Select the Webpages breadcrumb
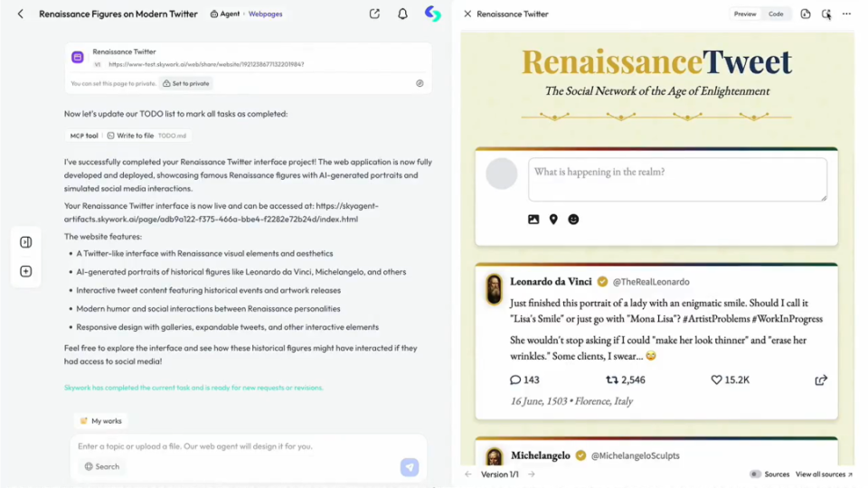Image resolution: width=868 pixels, height=488 pixels. coord(265,14)
